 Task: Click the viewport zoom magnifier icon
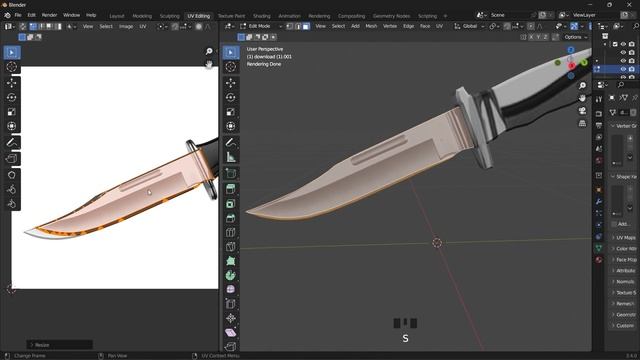[x=582, y=85]
